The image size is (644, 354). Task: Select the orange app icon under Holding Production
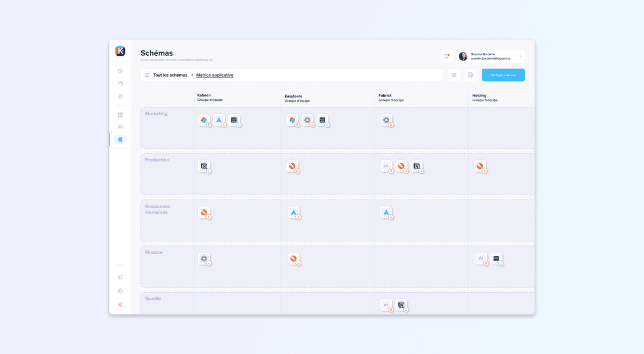[x=480, y=166]
